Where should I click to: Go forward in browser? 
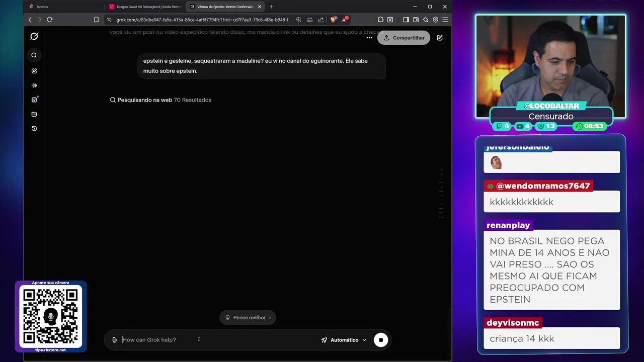point(40,20)
